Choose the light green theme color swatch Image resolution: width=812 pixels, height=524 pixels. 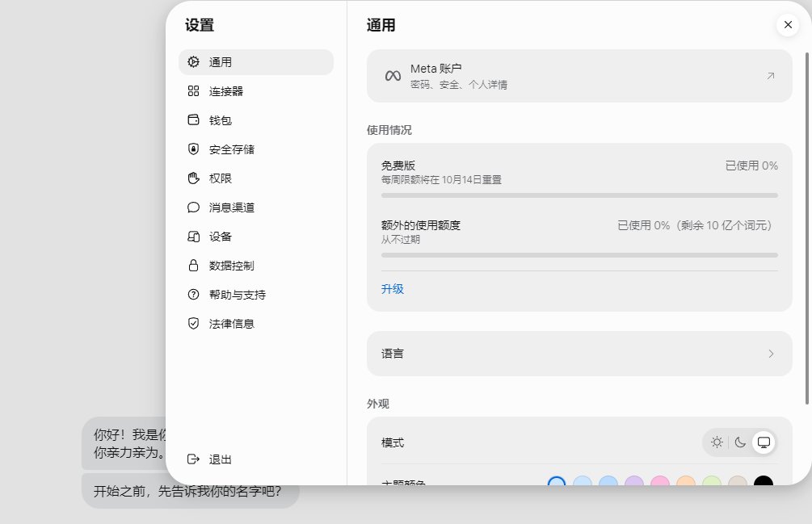[712, 481]
